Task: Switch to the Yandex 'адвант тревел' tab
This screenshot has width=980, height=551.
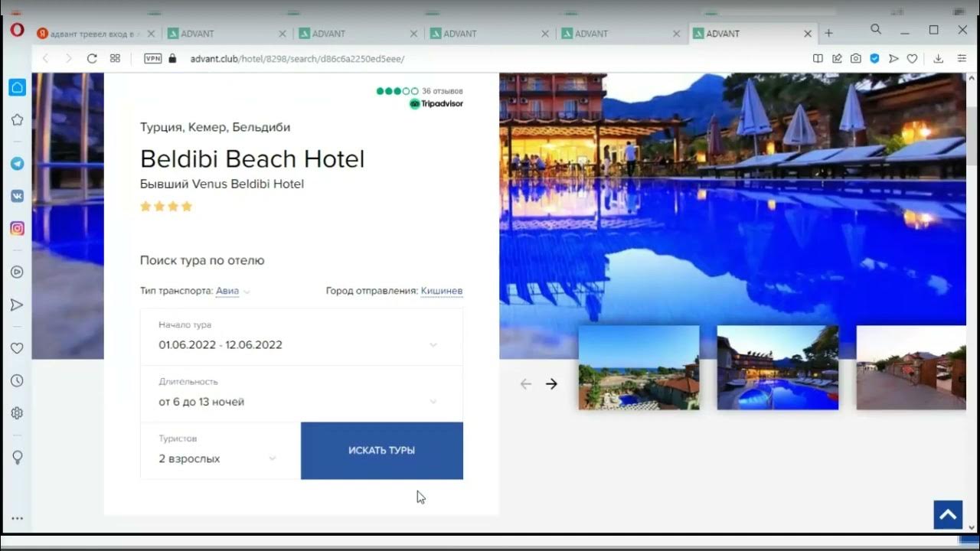Action: click(x=90, y=34)
